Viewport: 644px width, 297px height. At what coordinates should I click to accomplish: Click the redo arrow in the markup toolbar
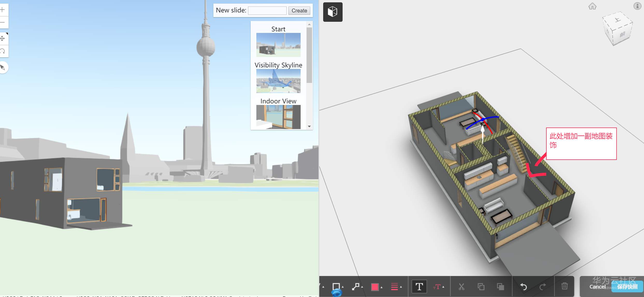pyautogui.click(x=542, y=286)
